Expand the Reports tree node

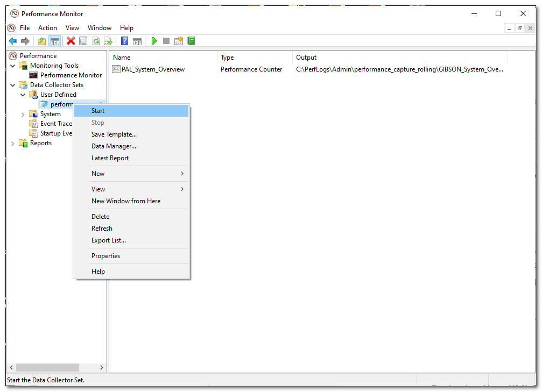[x=13, y=144]
